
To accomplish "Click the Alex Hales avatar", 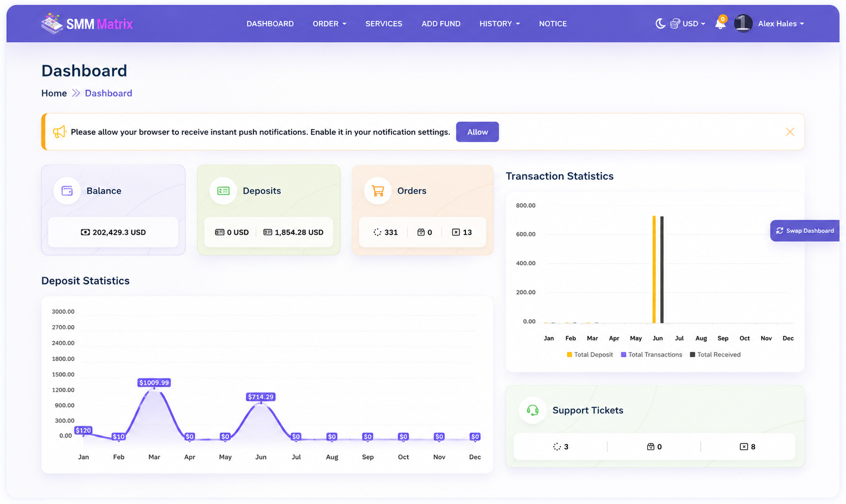I will 743,23.
